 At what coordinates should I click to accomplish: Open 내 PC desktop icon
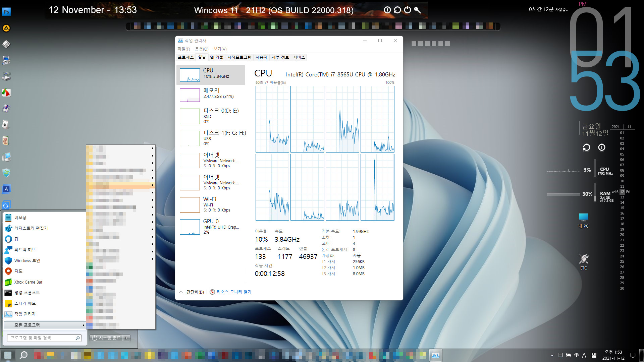point(584,220)
